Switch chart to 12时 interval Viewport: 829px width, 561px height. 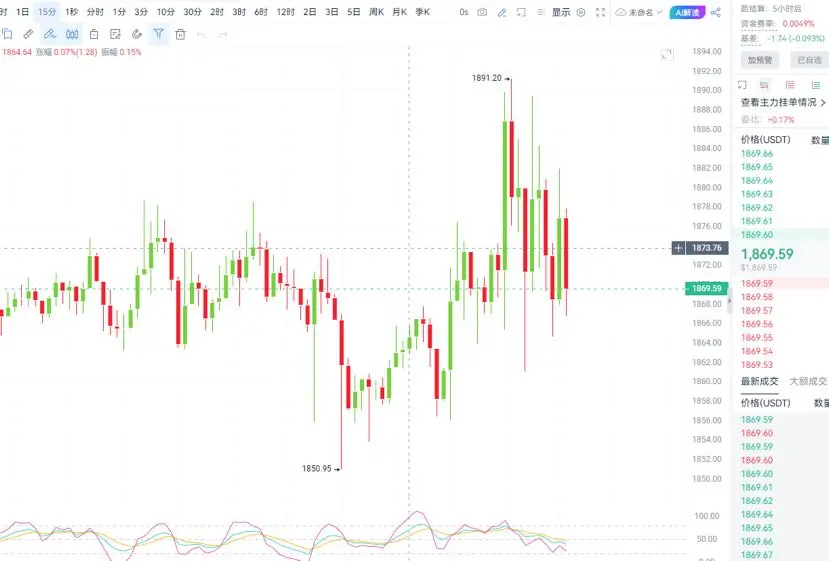285,12
